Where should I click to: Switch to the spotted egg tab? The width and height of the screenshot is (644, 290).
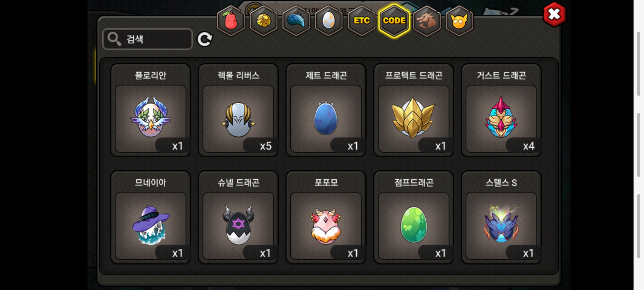329,21
